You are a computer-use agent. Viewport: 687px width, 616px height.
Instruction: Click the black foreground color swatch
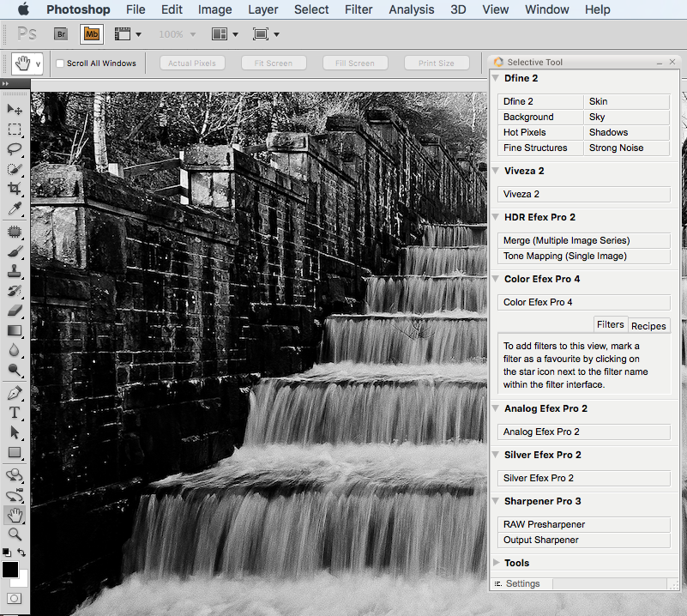(10, 570)
